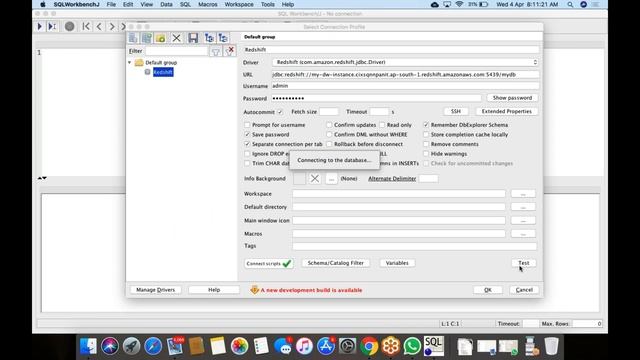Screen dimensions: 640x360
Task: Open Music app from the dock
Action: point(304,346)
